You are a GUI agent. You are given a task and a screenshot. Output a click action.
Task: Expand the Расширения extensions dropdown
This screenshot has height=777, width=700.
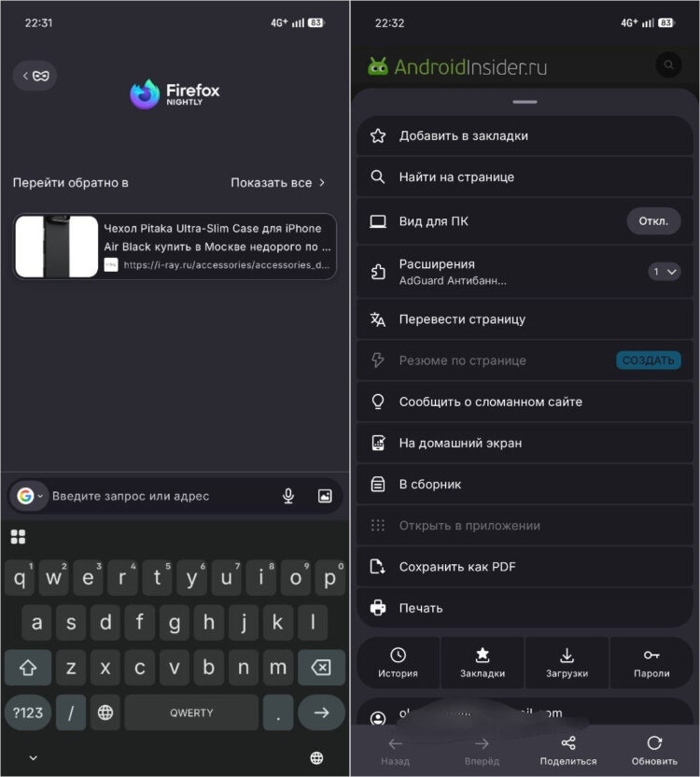point(664,272)
